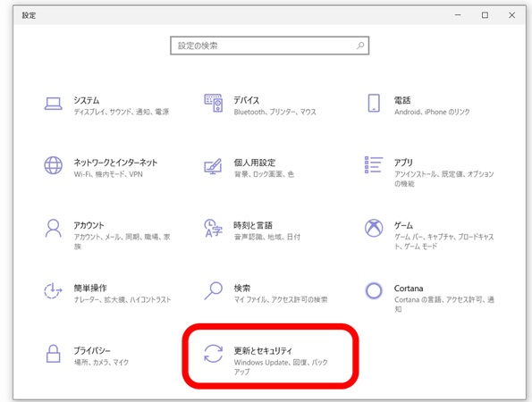Open 更新とセキュリティ category title
532x402 pixels.
click(x=263, y=351)
